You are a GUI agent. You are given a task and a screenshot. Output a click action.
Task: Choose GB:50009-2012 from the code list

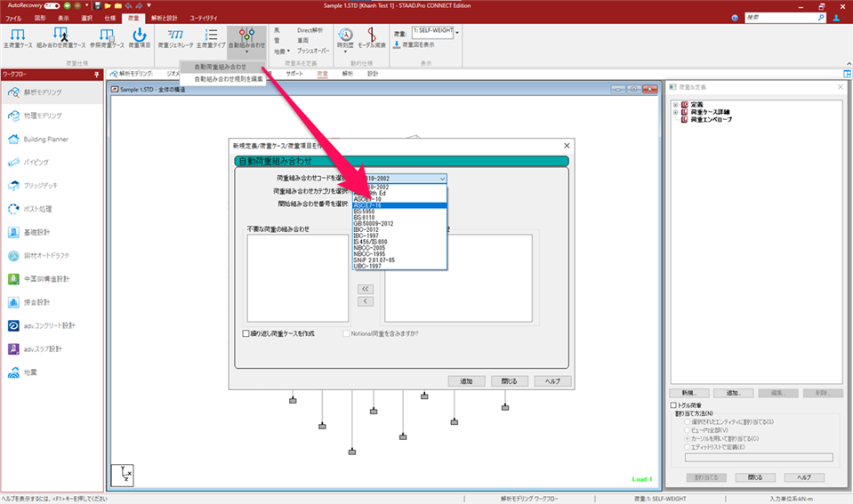(x=400, y=223)
